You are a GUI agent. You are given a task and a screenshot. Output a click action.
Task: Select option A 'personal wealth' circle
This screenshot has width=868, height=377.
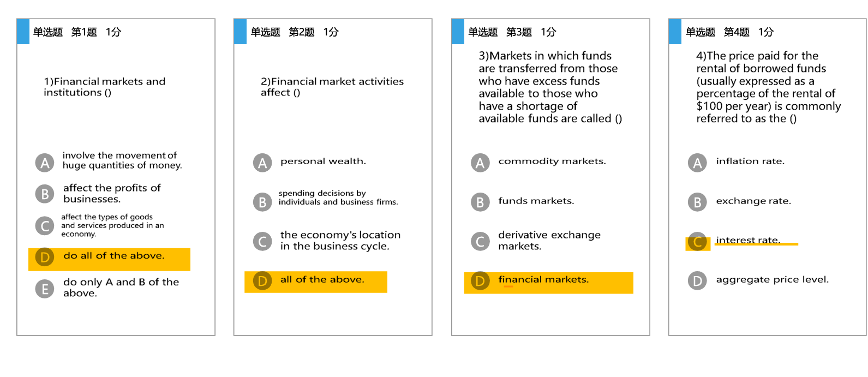click(262, 163)
